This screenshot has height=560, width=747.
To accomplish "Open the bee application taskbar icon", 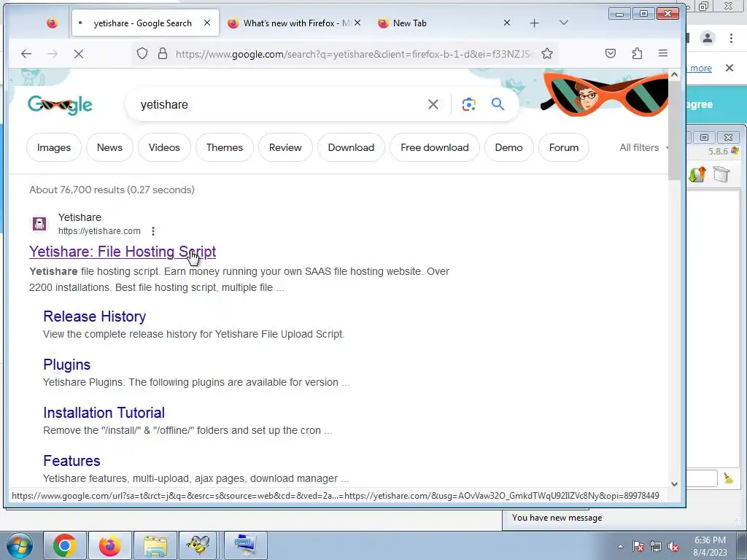I will [x=198, y=545].
